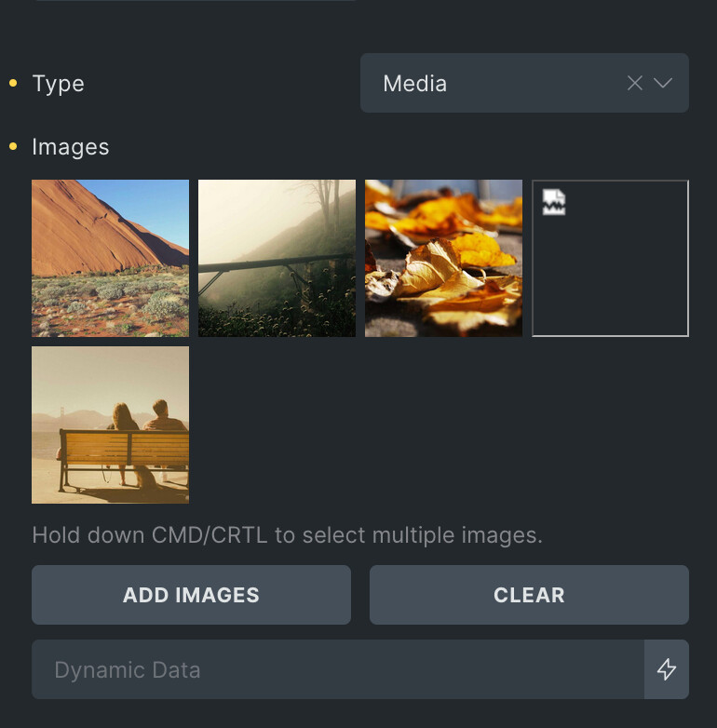Click empty gallery space beside bench photo
717x728 pixels.
[x=438, y=425]
